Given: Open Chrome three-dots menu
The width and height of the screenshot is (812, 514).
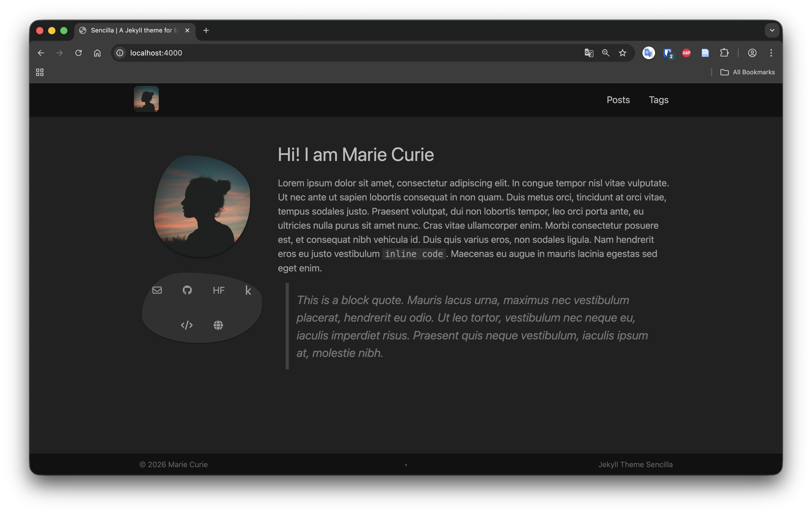Looking at the screenshot, I should [771, 53].
